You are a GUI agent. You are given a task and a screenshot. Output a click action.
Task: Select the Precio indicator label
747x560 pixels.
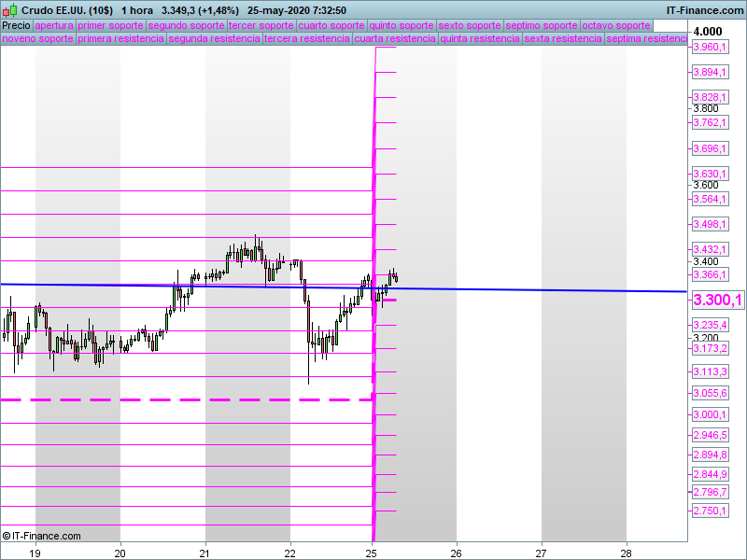coord(16,26)
